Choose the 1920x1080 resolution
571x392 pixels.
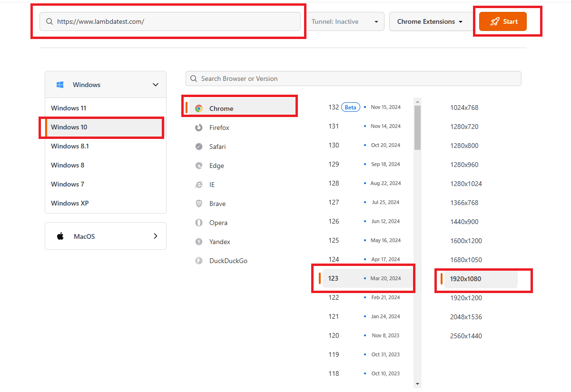coord(466,279)
